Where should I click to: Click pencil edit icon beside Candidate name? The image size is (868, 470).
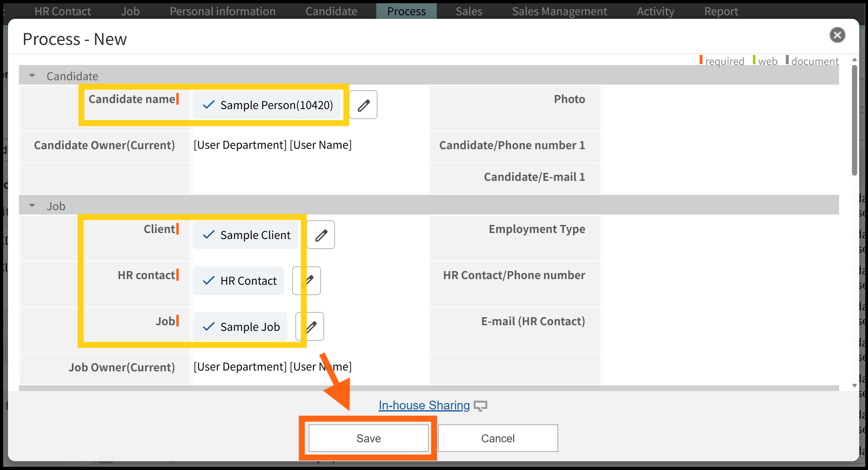coord(363,105)
